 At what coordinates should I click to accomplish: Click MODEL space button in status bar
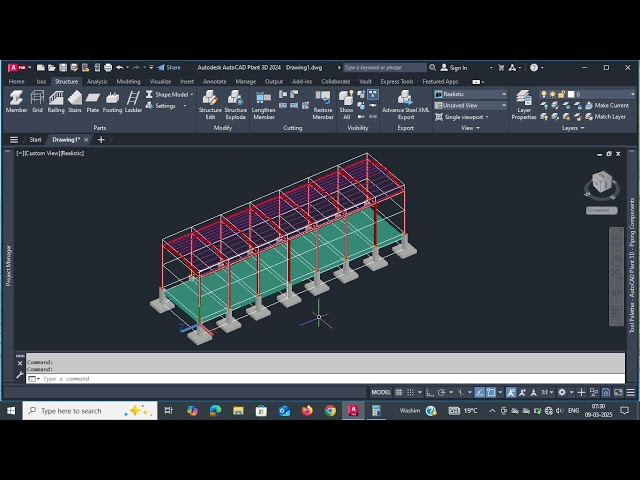pos(380,392)
